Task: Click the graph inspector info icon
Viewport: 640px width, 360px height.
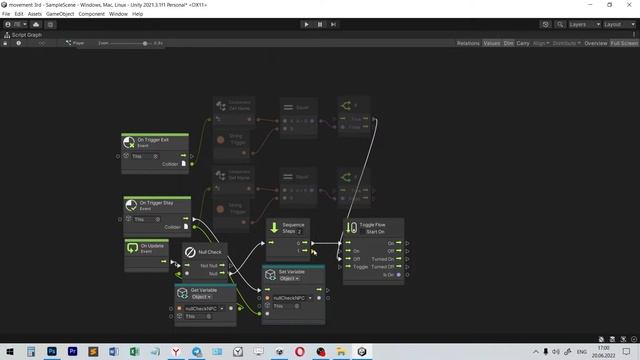Action: click(x=18, y=43)
